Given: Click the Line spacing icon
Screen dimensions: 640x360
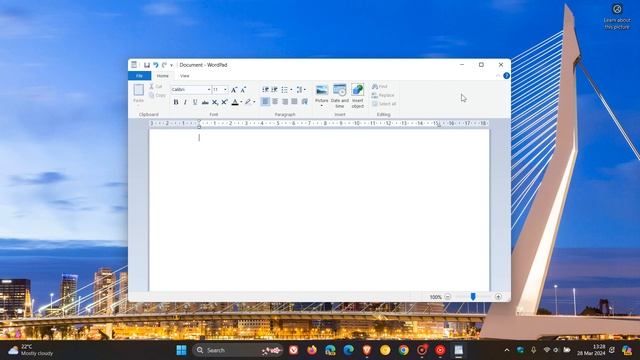Looking at the screenshot, I should [x=300, y=89].
